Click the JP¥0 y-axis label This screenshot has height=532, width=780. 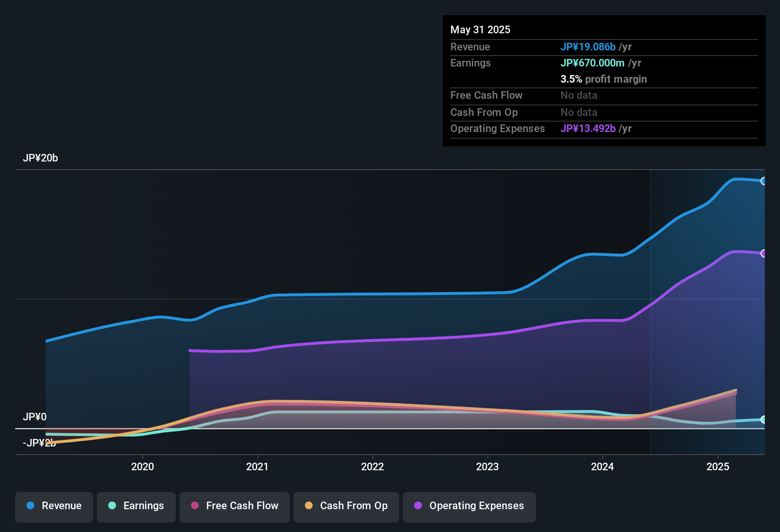[x=35, y=417]
